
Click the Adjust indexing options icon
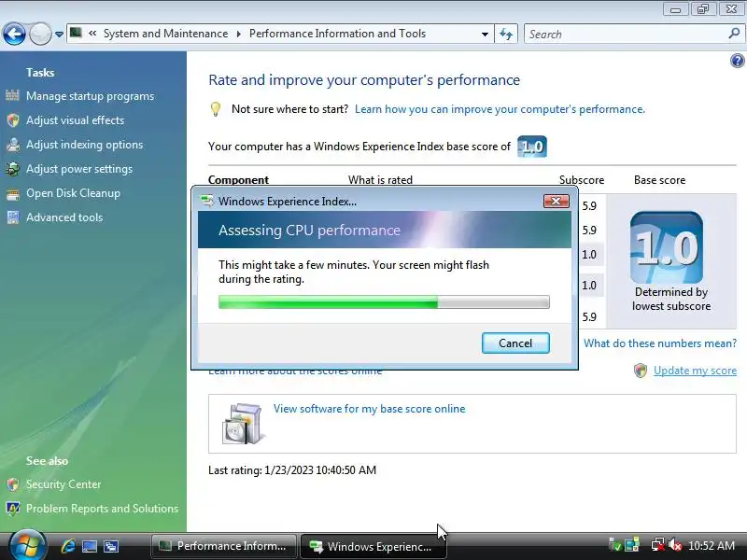coord(13,145)
